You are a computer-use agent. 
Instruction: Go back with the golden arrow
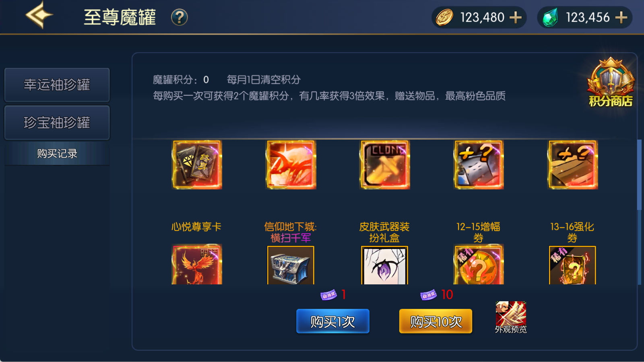[39, 15]
